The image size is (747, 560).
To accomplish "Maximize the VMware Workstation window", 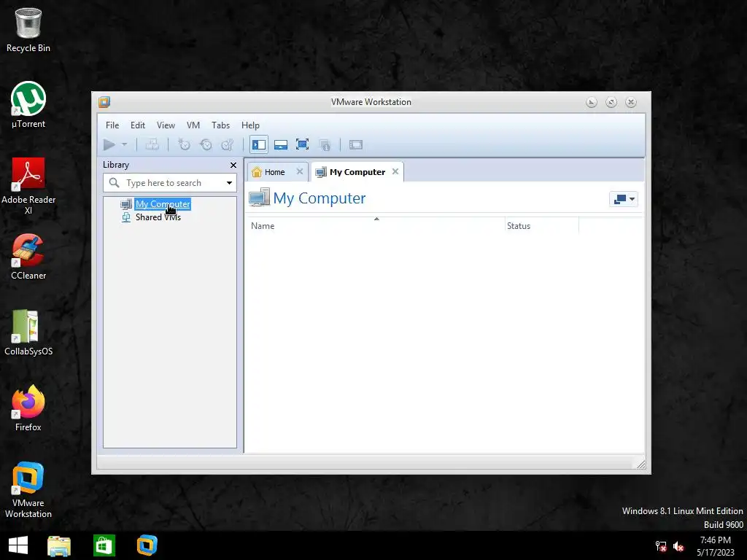I will coord(611,102).
